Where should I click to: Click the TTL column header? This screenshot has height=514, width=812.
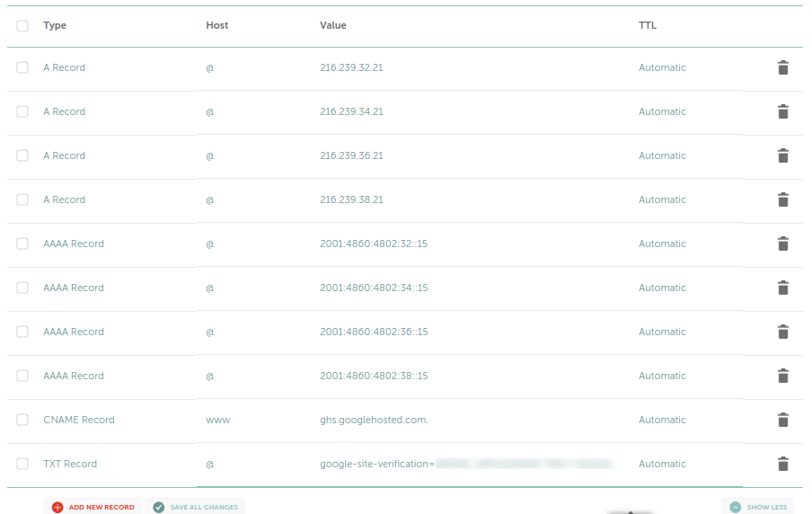648,25
